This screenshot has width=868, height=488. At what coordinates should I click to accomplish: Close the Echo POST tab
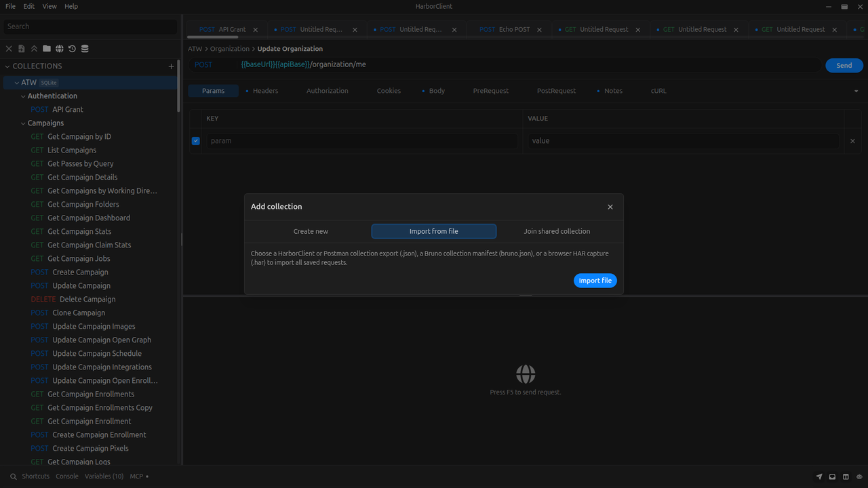540,30
